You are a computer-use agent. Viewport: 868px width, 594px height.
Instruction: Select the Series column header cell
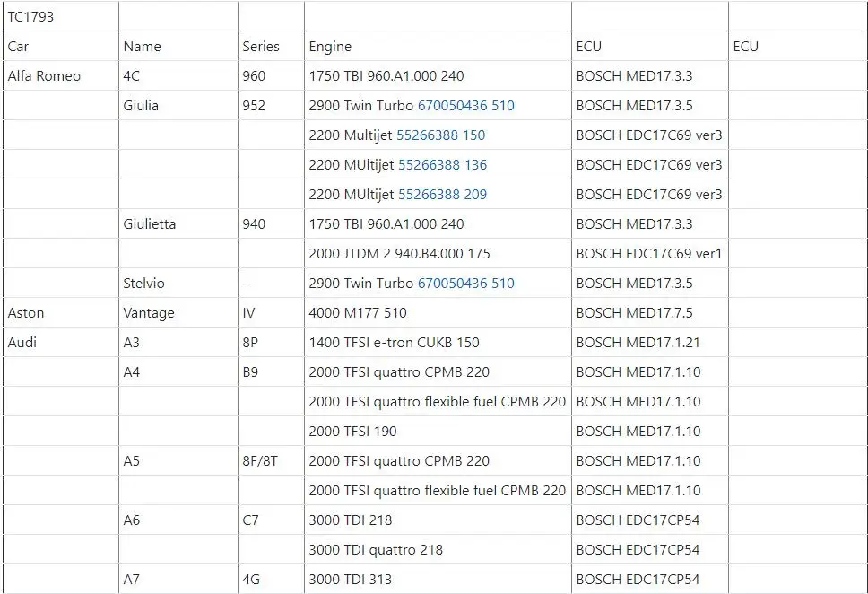[x=271, y=47]
